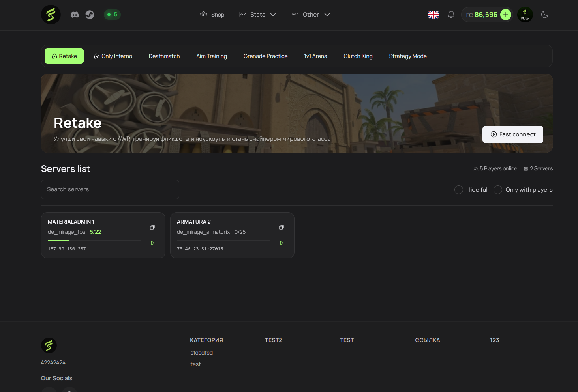Expand the Stats dropdown menu

click(257, 15)
